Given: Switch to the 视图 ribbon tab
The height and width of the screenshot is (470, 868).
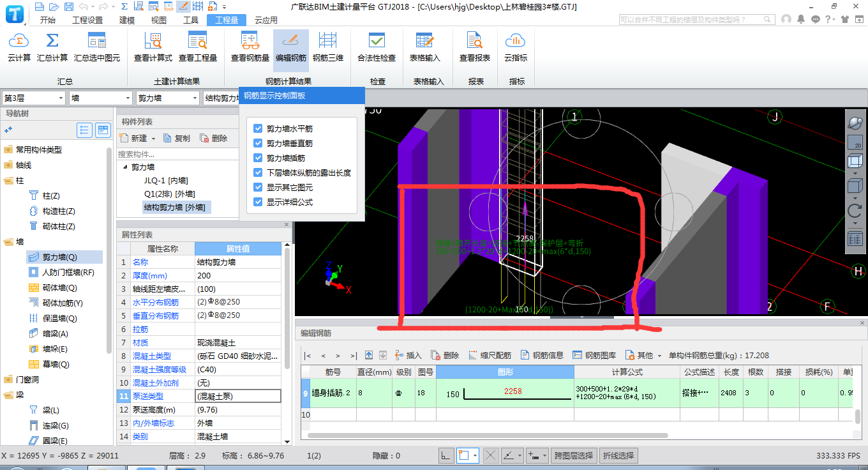Looking at the screenshot, I should [x=159, y=20].
